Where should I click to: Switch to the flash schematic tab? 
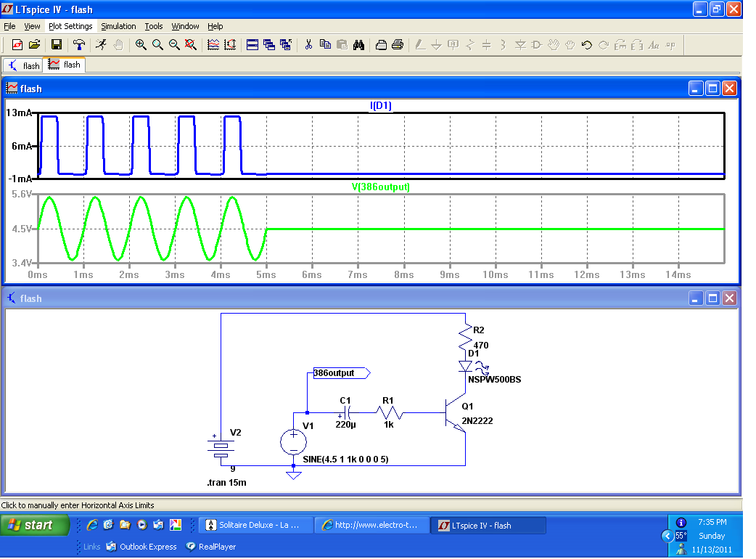point(24,65)
